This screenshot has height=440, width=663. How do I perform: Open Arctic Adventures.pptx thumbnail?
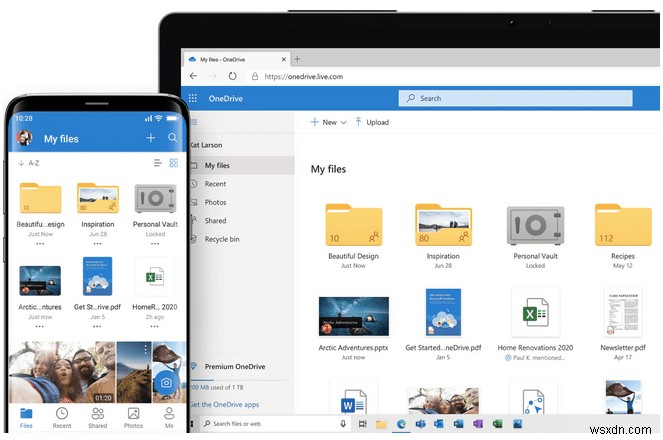pyautogui.click(x=354, y=316)
